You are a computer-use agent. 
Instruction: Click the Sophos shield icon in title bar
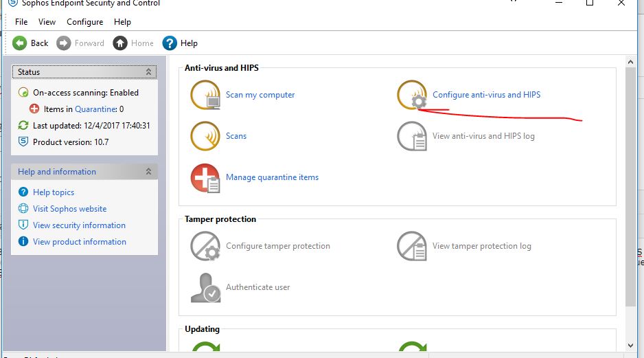coord(13,3)
